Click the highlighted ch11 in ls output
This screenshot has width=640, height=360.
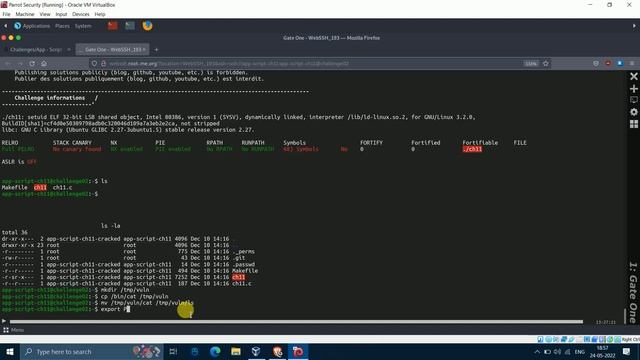pyautogui.click(x=40, y=187)
